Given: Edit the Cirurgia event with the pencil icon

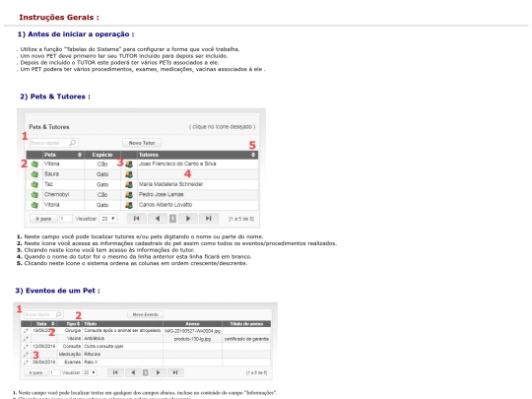Looking at the screenshot, I should tap(26, 330).
